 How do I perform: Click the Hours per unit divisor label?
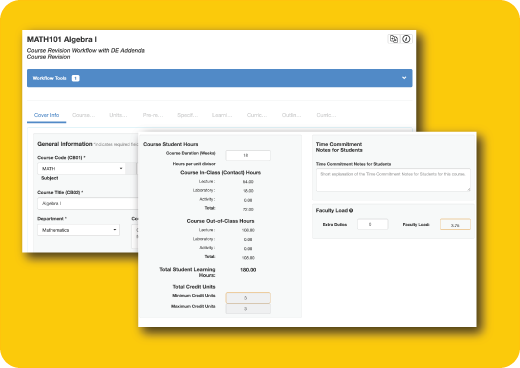click(x=194, y=164)
